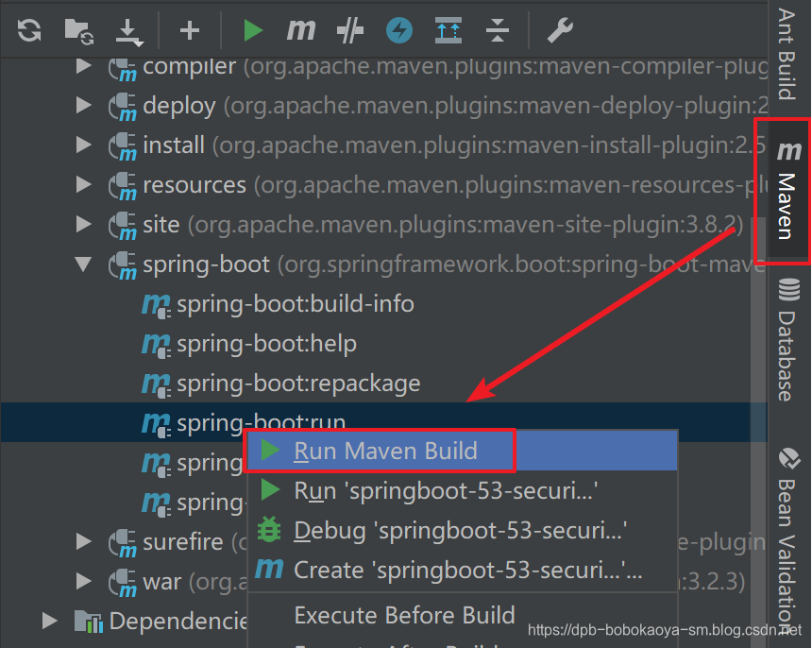The image size is (812, 648).
Task: Click the spring-boot:repackage goal icon
Action: (x=156, y=384)
